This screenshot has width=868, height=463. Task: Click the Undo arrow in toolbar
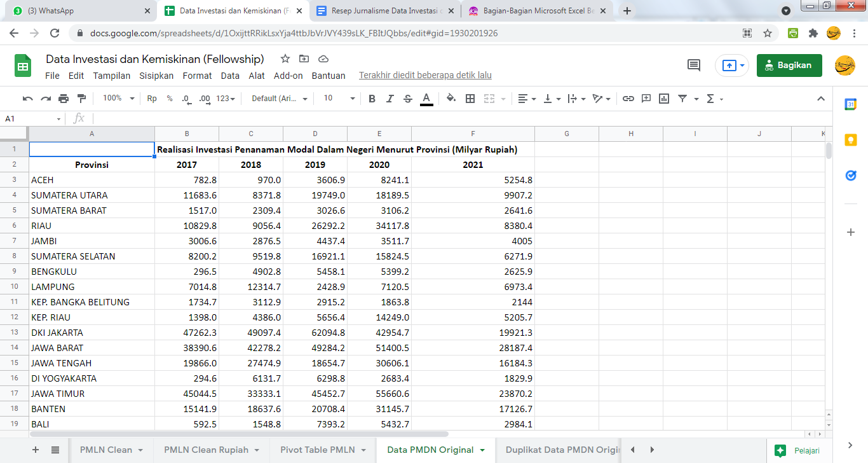pyautogui.click(x=27, y=99)
